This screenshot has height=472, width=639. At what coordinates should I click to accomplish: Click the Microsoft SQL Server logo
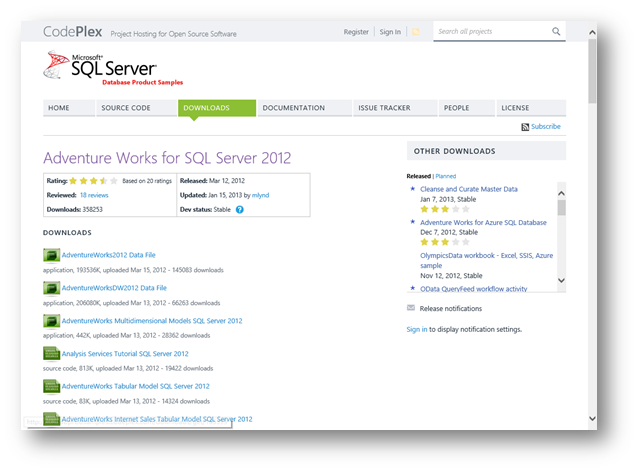113,68
